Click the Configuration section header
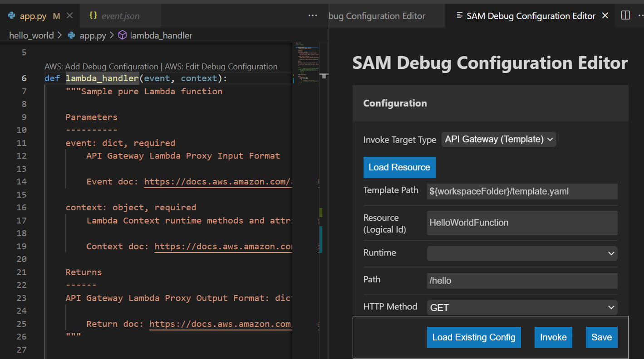 coord(491,103)
